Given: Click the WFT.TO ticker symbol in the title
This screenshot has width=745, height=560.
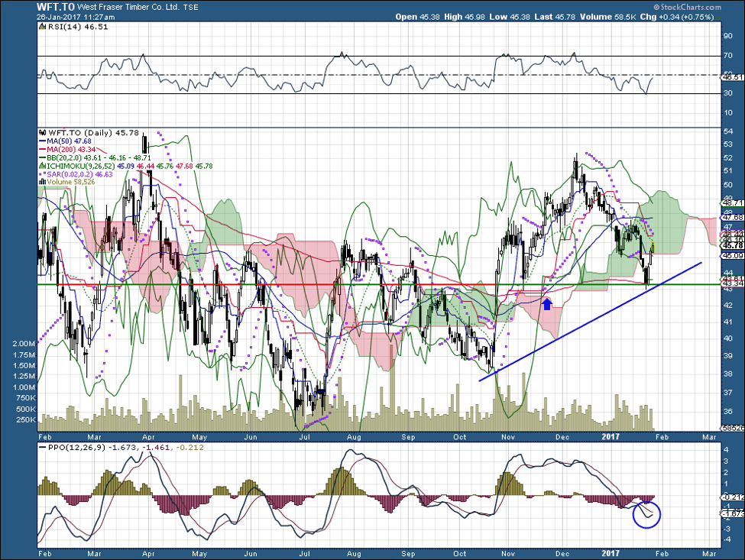Looking at the screenshot, I should pos(55,7).
